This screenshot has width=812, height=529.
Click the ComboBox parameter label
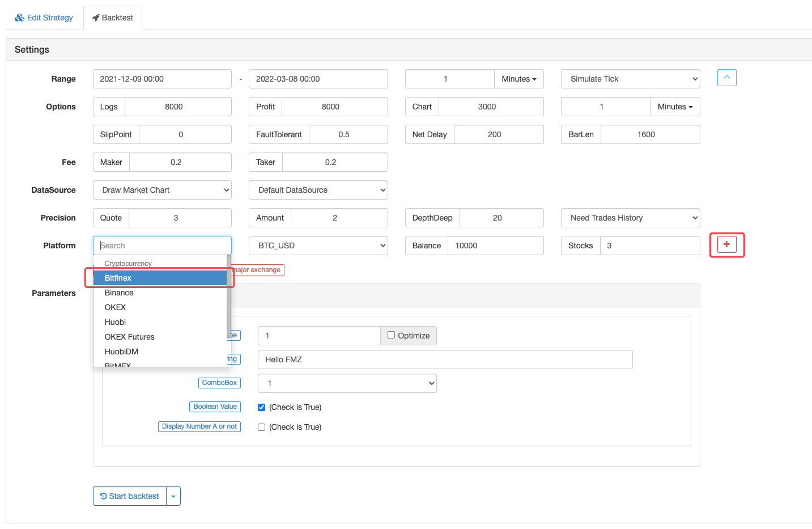tap(219, 383)
